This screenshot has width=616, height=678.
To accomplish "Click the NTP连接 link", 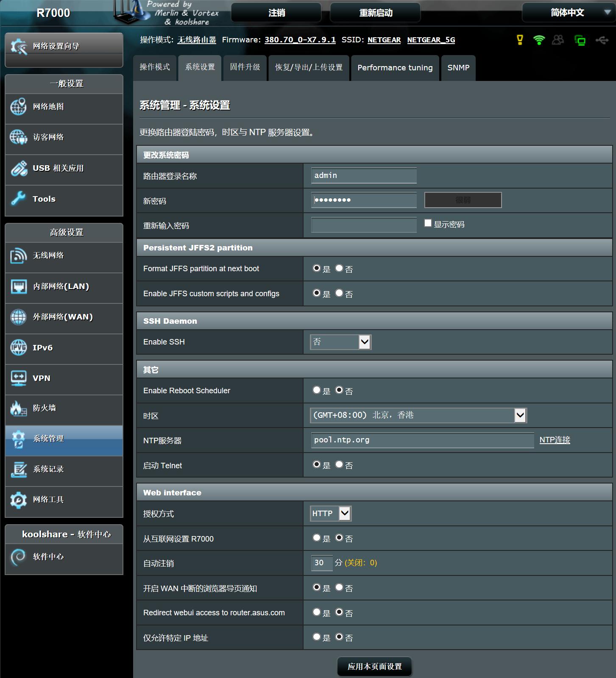I will (x=555, y=440).
